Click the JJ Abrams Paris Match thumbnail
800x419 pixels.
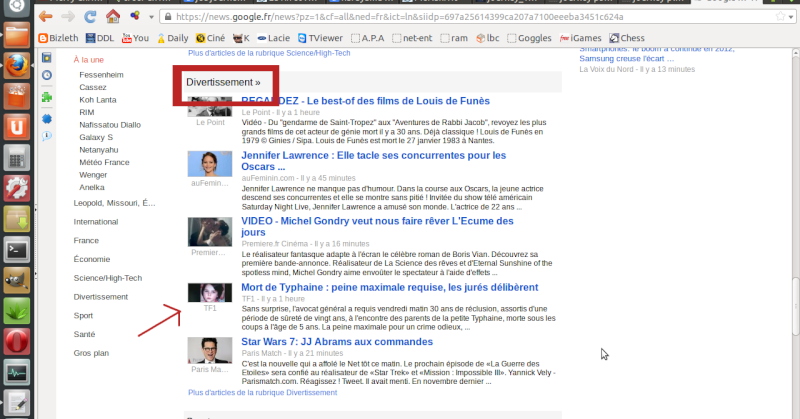coord(210,350)
